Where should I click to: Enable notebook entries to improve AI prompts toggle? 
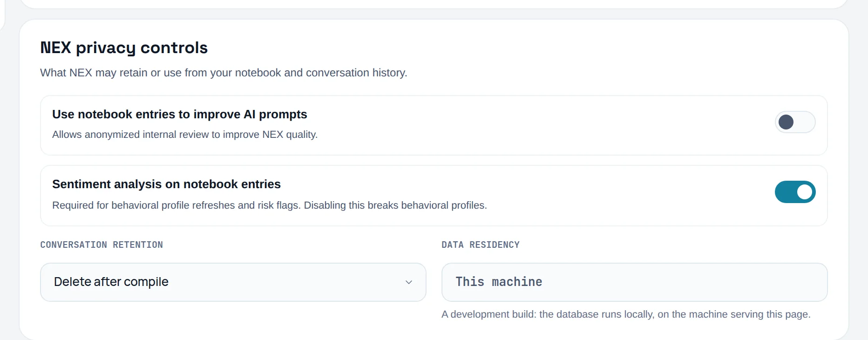[x=795, y=122]
